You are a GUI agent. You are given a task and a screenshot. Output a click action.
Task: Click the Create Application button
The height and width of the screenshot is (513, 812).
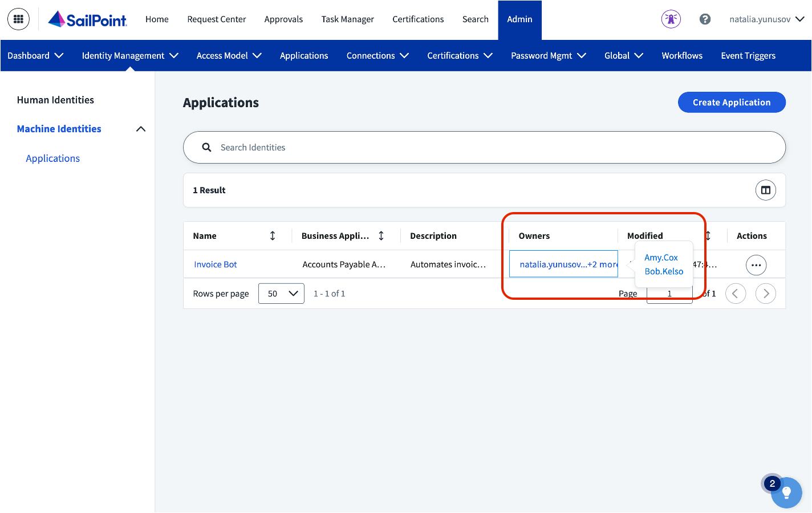tap(732, 103)
